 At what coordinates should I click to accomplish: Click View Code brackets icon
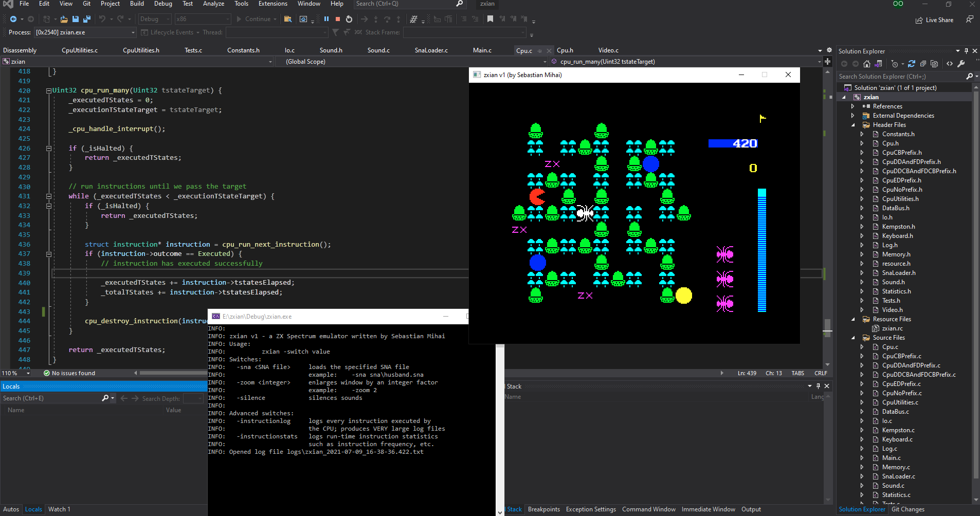949,64
